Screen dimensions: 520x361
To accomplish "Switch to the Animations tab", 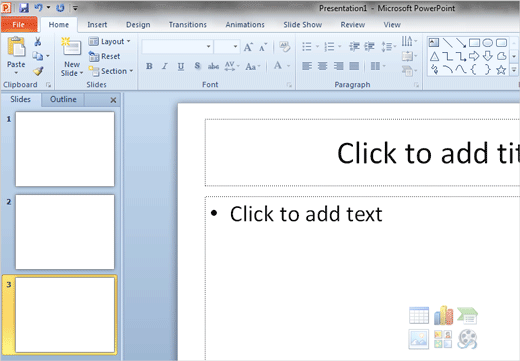I will tap(245, 25).
